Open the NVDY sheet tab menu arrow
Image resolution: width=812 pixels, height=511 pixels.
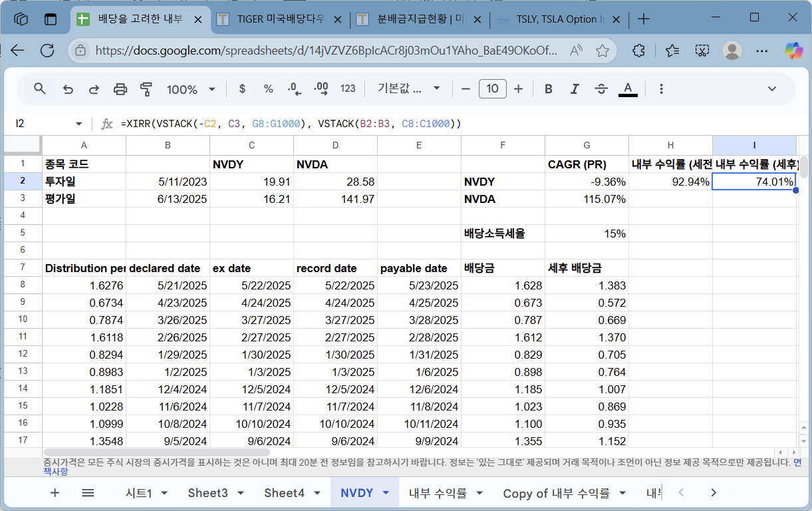[386, 493]
